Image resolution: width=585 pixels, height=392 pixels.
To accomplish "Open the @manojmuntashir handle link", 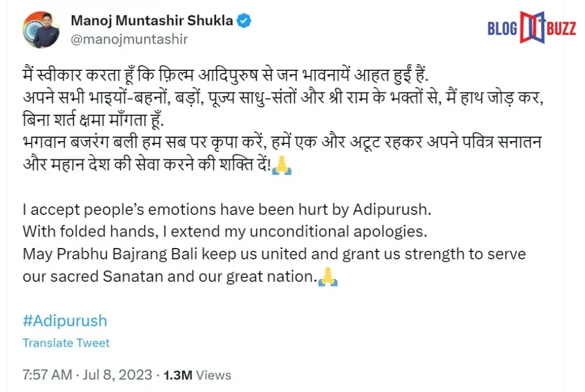I will 129,39.
